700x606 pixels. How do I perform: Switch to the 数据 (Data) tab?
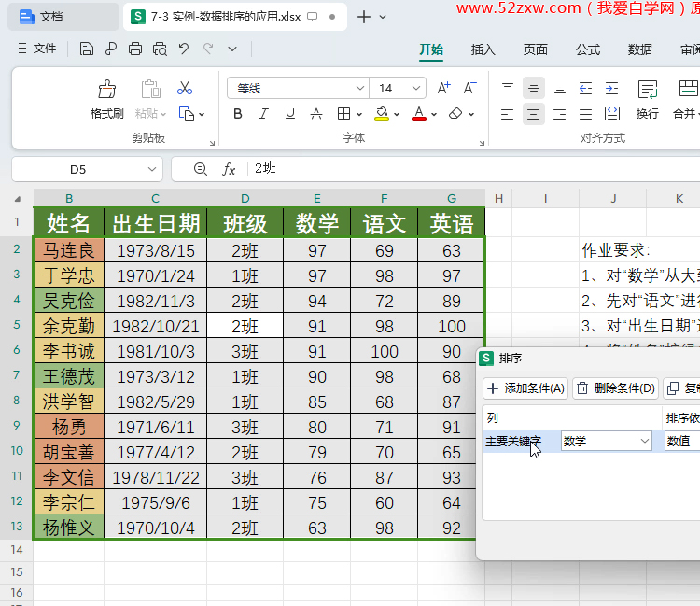tap(639, 49)
